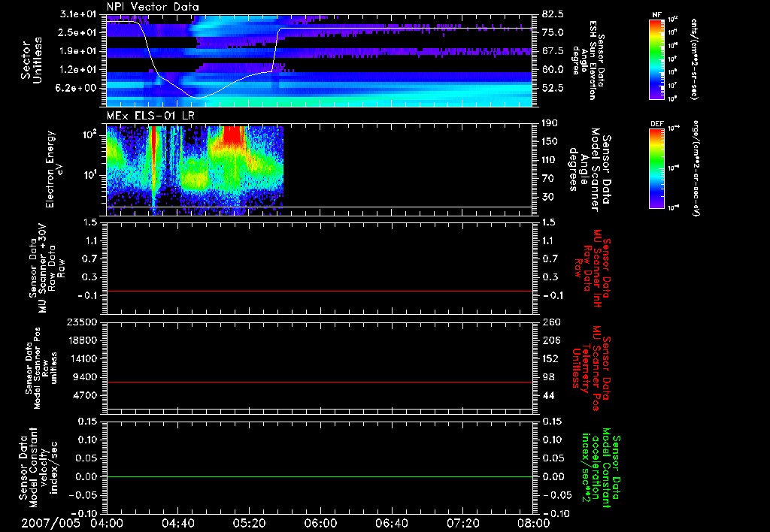Click the 260 telemetry tick label

click(x=550, y=322)
